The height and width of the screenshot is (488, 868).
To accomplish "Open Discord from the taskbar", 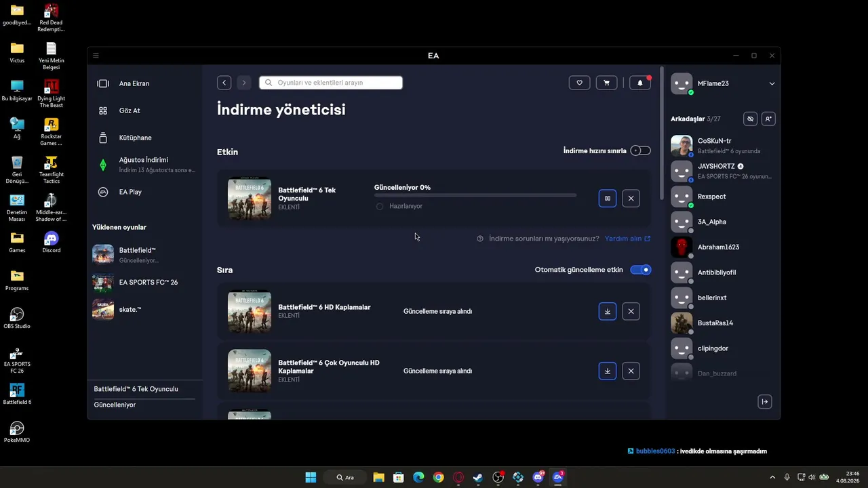I will [538, 477].
